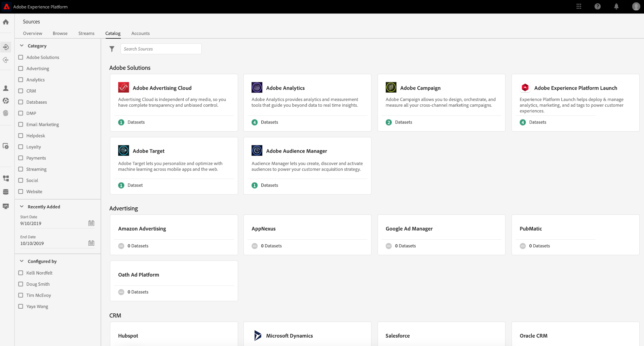The height and width of the screenshot is (346, 644).
Task: Switch to the Accounts tab
Action: [x=141, y=33]
